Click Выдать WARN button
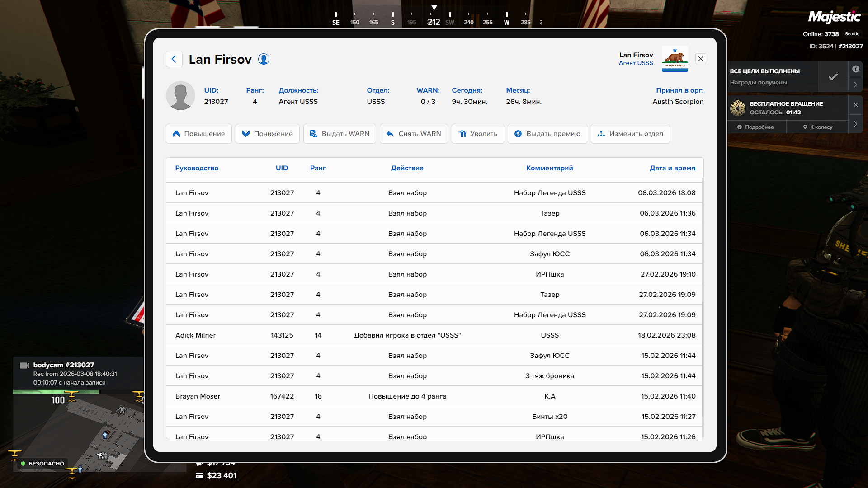 tap(340, 134)
